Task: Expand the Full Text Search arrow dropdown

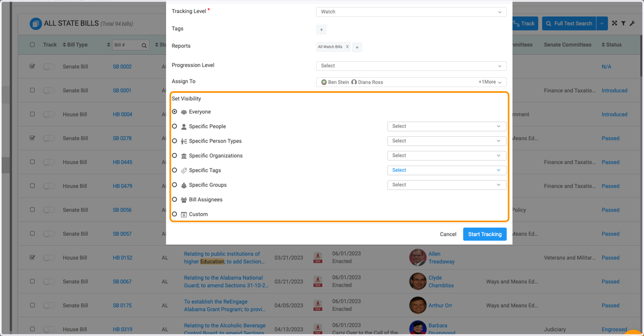Action: [x=602, y=23]
